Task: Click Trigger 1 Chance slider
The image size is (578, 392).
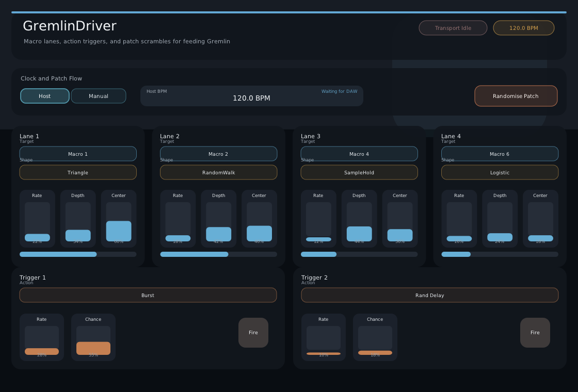Action: [x=93, y=340]
